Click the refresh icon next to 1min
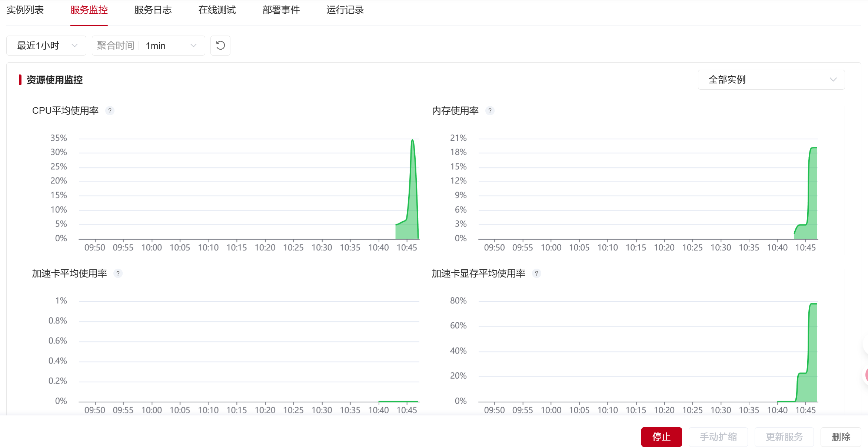This screenshot has height=448, width=868. pos(220,46)
